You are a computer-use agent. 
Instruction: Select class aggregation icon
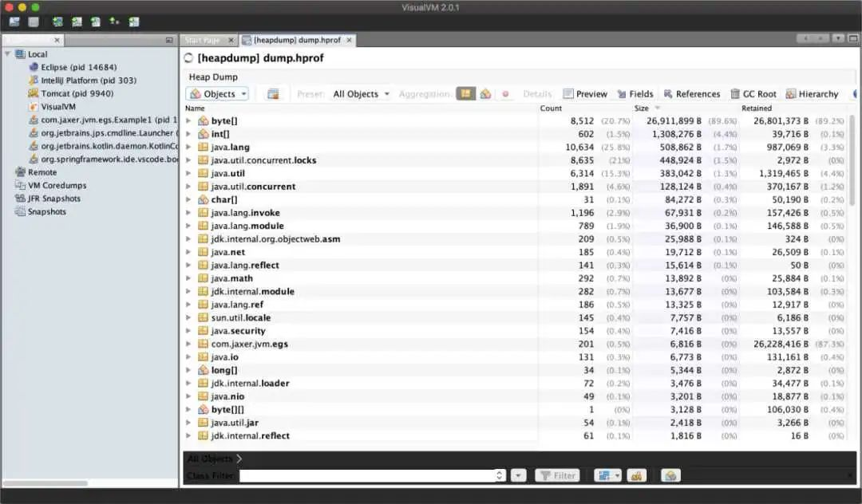[x=485, y=94]
